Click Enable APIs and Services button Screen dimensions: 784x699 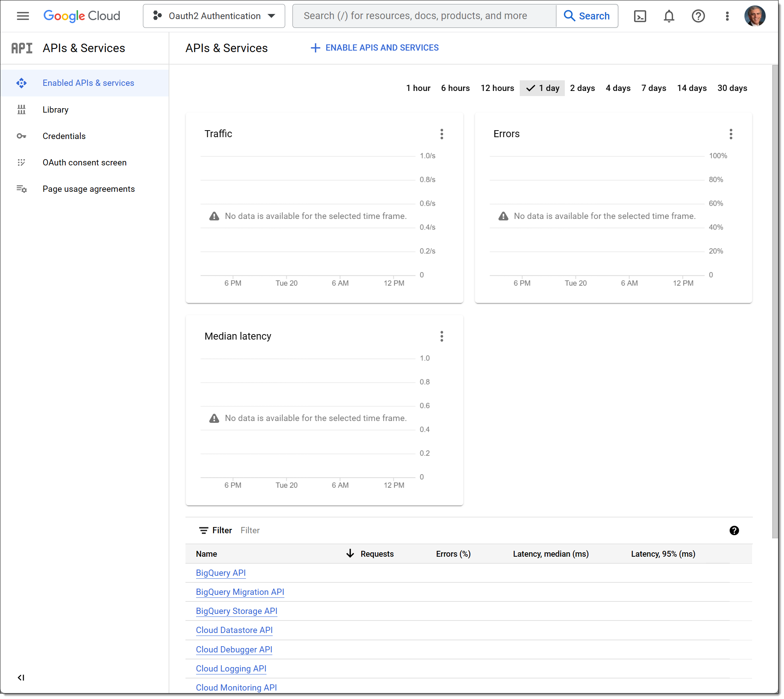coord(375,48)
